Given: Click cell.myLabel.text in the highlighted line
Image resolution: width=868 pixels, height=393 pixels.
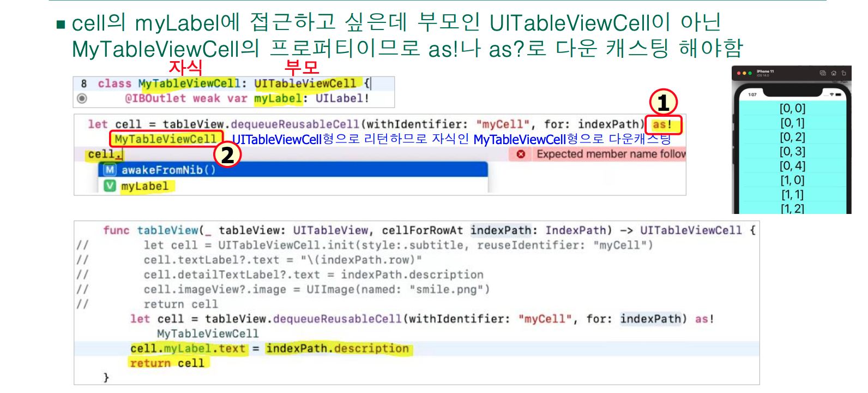Looking at the screenshot, I should (188, 348).
